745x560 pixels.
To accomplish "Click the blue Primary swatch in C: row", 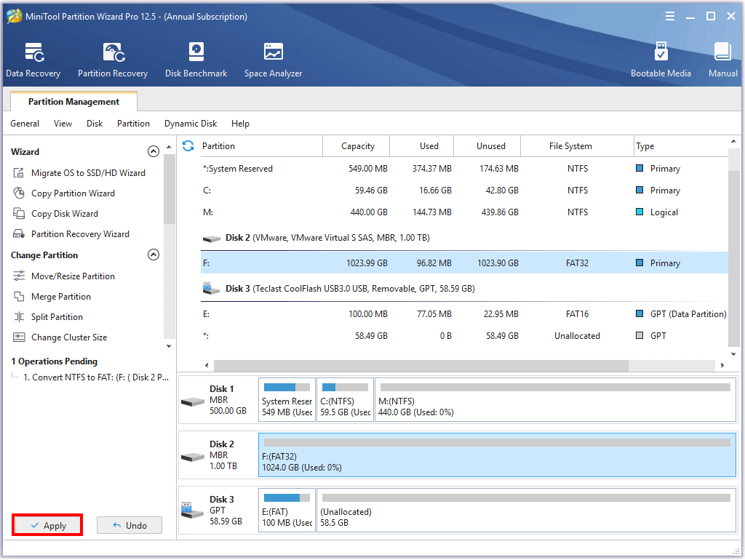I will pos(640,190).
